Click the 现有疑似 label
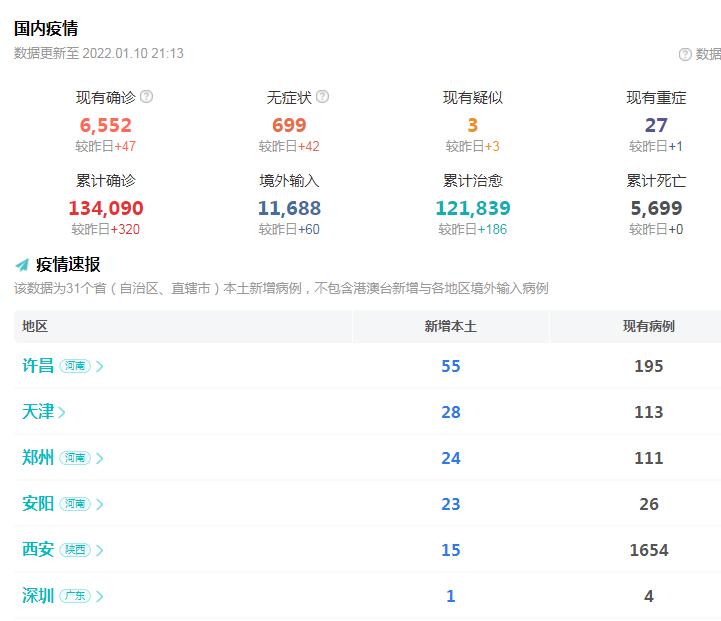This screenshot has height=621, width=721. click(473, 97)
